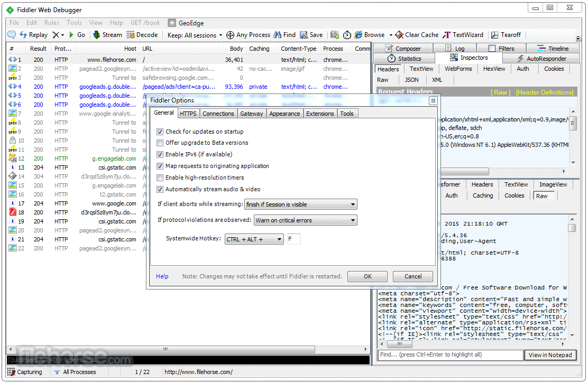The image size is (588, 383).
Task: Open the Connections options tab
Action: coord(218,114)
